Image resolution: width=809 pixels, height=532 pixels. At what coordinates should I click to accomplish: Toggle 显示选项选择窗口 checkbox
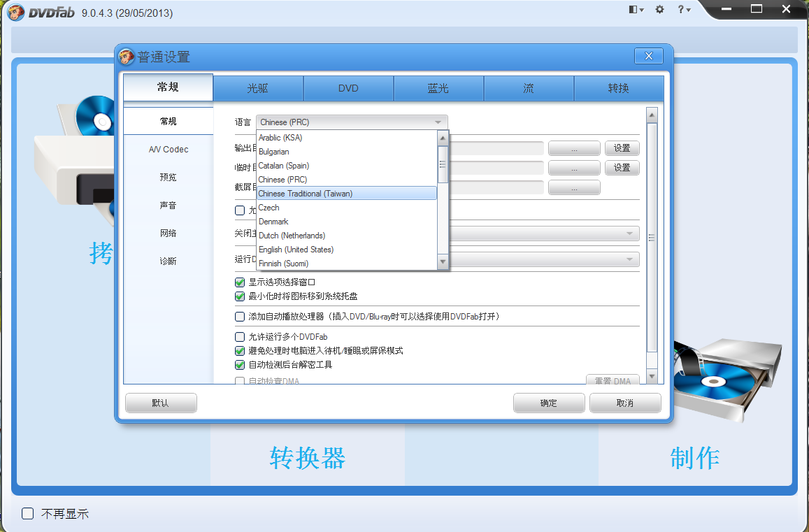(240, 282)
